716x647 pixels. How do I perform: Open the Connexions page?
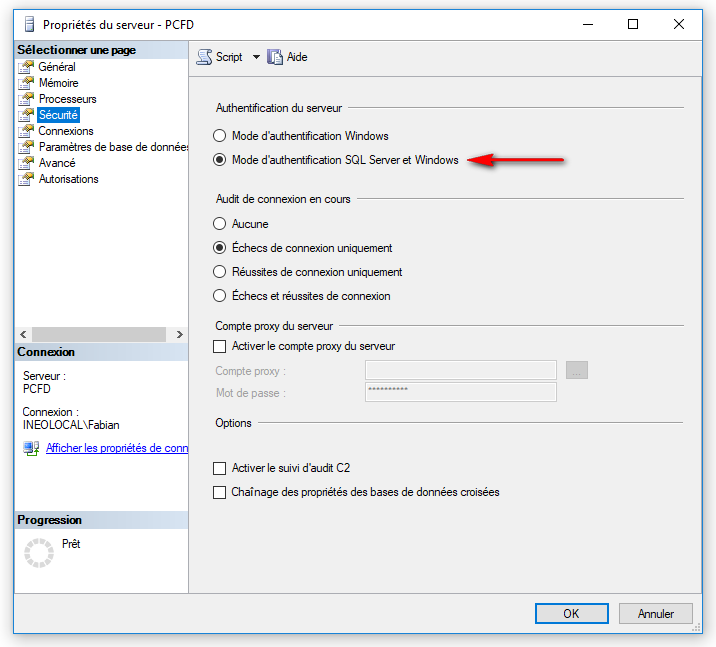tap(65, 131)
